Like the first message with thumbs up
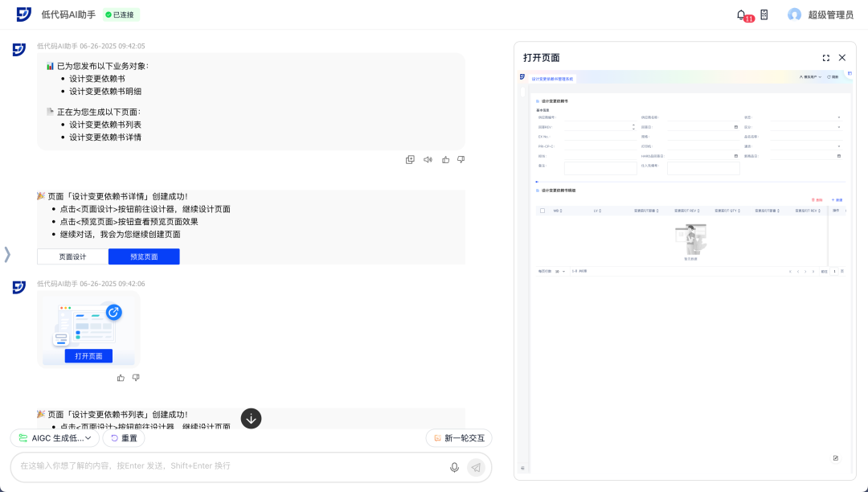 coord(445,160)
